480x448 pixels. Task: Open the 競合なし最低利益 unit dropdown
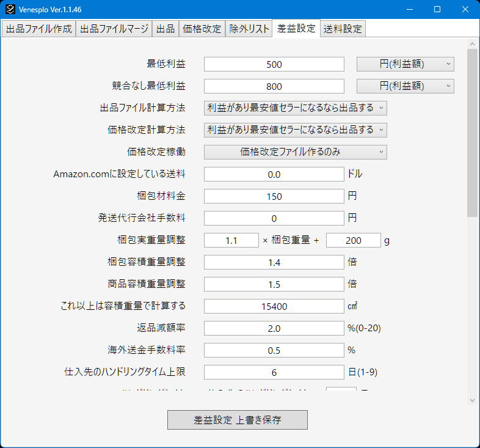[x=405, y=86]
